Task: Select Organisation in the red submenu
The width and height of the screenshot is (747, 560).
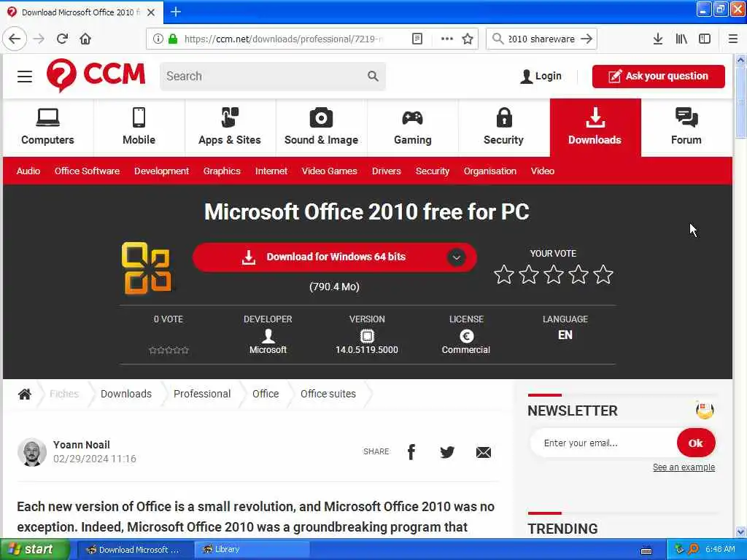Action: click(x=489, y=171)
